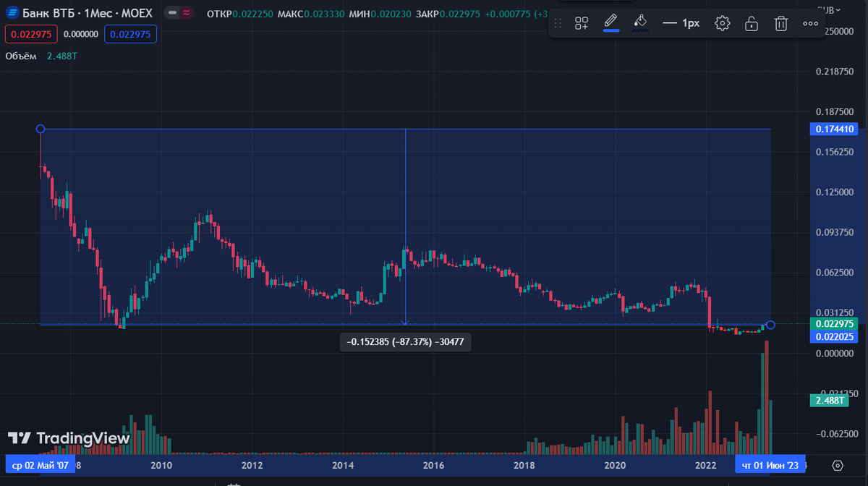Image resolution: width=868 pixels, height=486 pixels.
Task: Click the blue buy price 0.022975
Action: coord(130,33)
